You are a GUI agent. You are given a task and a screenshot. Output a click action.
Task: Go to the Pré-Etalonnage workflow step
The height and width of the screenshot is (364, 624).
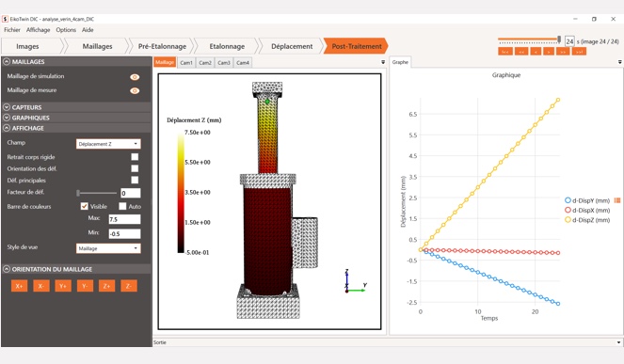pyautogui.click(x=163, y=46)
